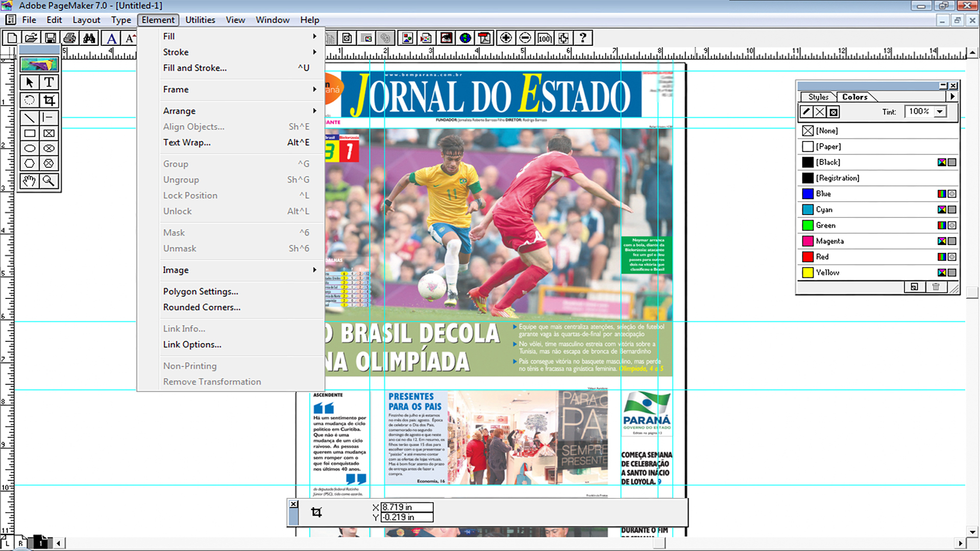This screenshot has width=980, height=551.
Task: Select the Rotating tool in toolbox
Action: coord(30,100)
